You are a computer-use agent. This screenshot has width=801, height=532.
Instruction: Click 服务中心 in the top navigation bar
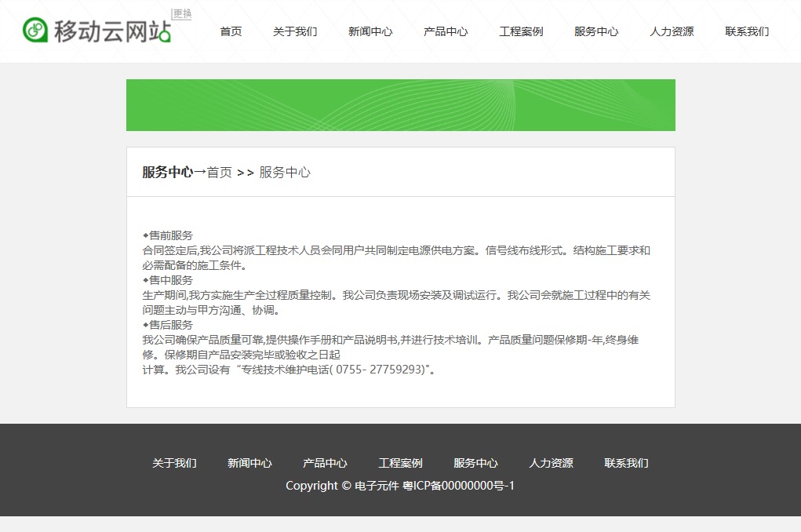(x=596, y=31)
